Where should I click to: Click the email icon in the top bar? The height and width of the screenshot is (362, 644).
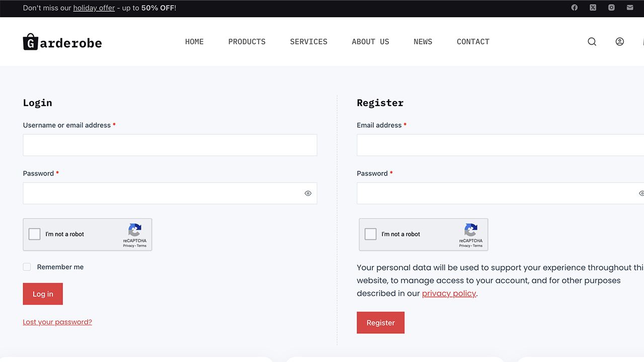click(629, 8)
